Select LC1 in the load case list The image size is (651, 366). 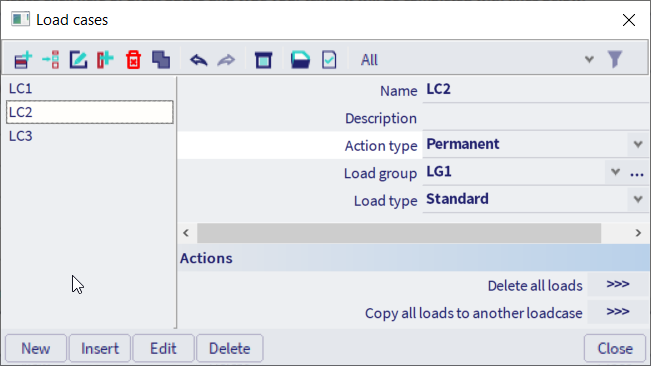(90, 88)
